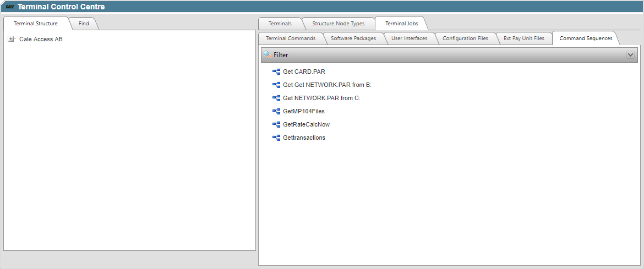Click the Gettransactions sequence icon
This screenshot has height=269, width=644.
pyautogui.click(x=276, y=138)
